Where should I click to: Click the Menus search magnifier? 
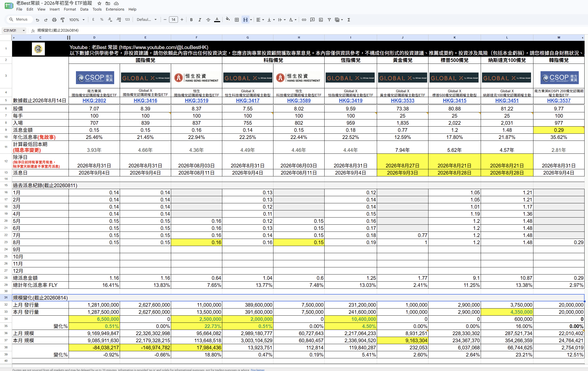(x=11, y=20)
